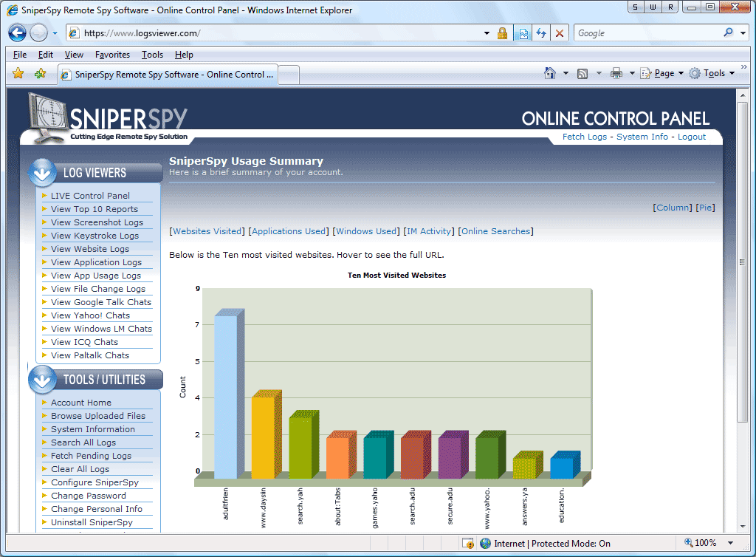Click the System Info header link

click(x=642, y=137)
